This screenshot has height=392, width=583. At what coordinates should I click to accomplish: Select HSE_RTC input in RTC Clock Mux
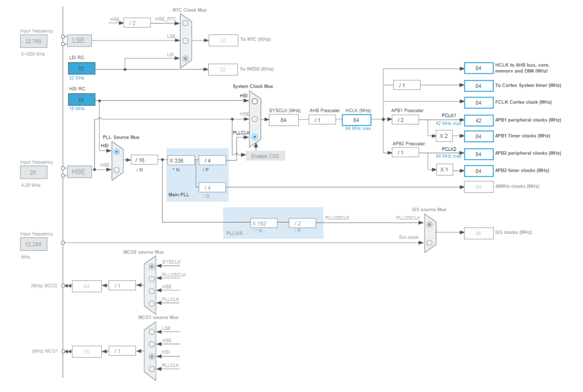(185, 23)
